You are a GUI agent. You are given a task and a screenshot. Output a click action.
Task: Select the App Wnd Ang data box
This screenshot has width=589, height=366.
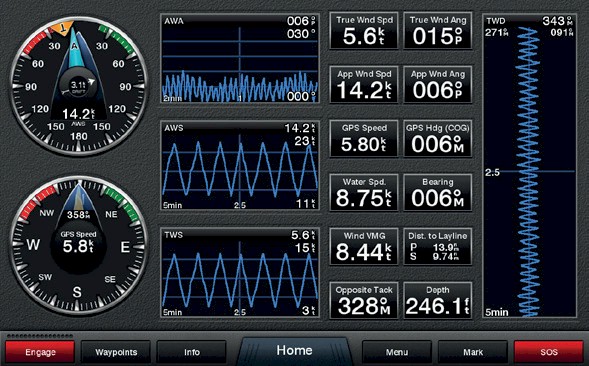438,85
